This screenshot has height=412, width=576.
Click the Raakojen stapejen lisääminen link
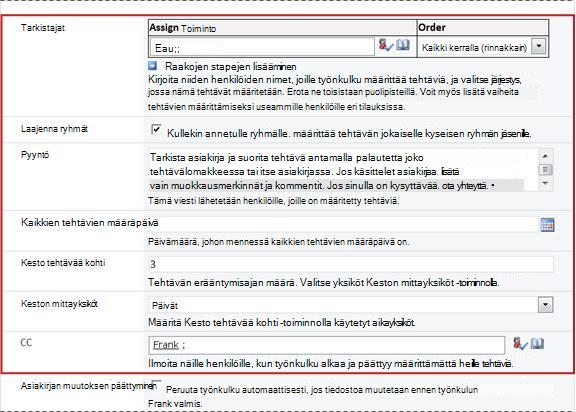[x=231, y=66]
